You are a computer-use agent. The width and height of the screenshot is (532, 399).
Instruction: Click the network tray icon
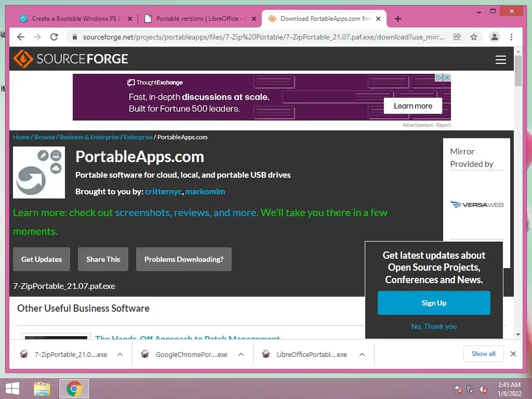tap(471, 389)
